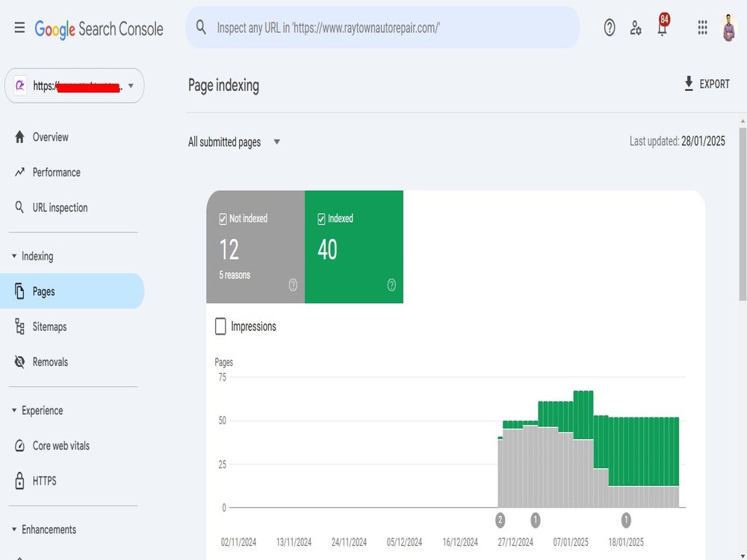Open Performance report

[72, 172]
